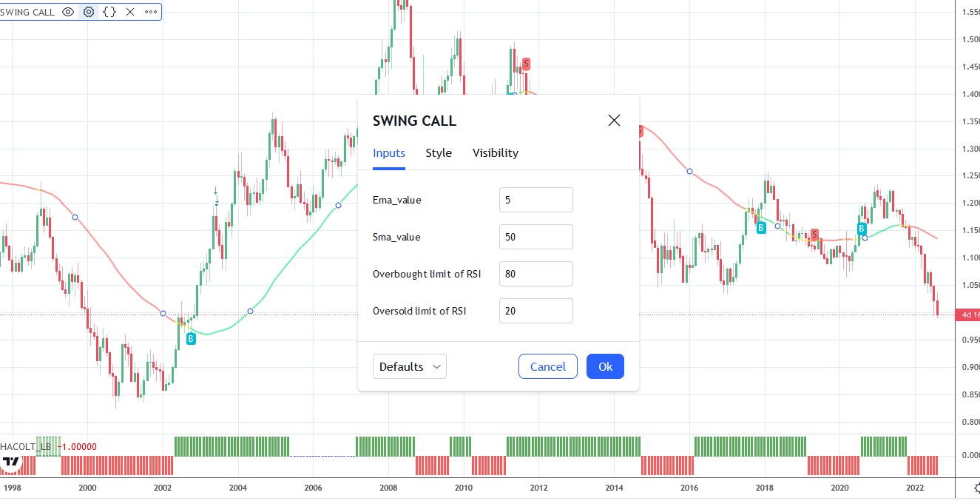Click the TradingView logo icon
Screen dimensions: 980x501
pos(11,462)
